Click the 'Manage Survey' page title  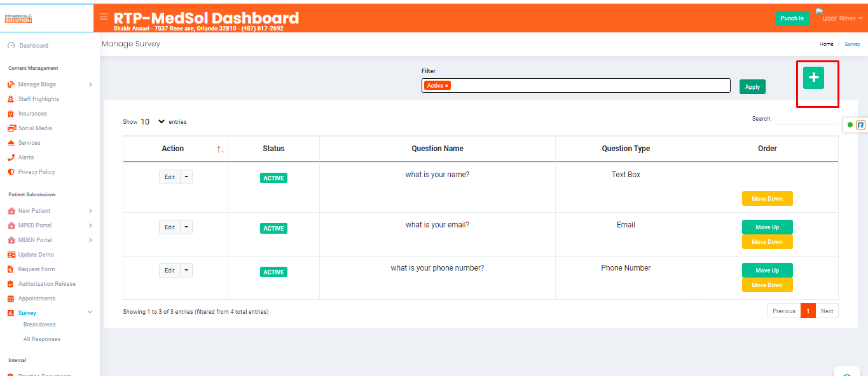pos(131,44)
